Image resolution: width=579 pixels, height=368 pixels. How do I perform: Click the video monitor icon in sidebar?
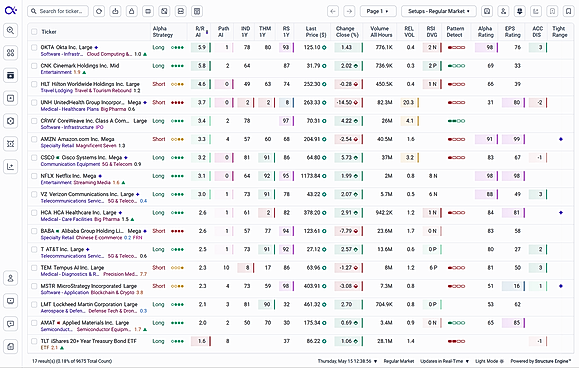[11, 301]
